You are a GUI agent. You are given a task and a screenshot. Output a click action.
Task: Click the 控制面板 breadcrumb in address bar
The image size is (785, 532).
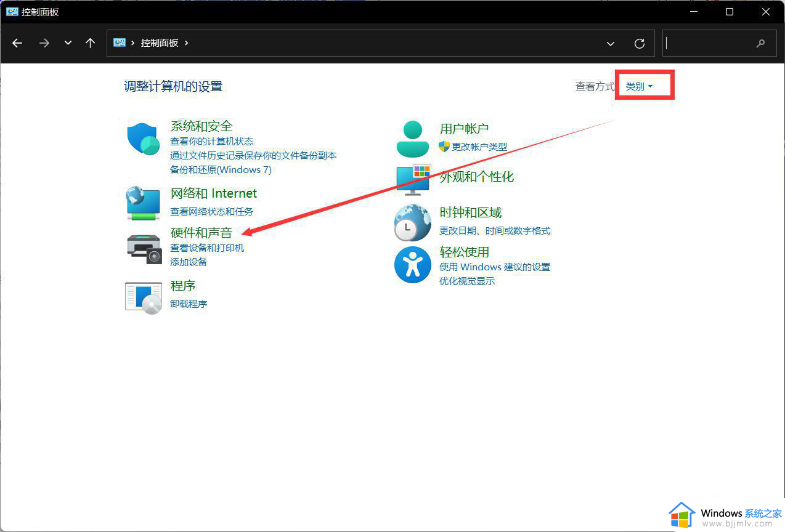[160, 43]
